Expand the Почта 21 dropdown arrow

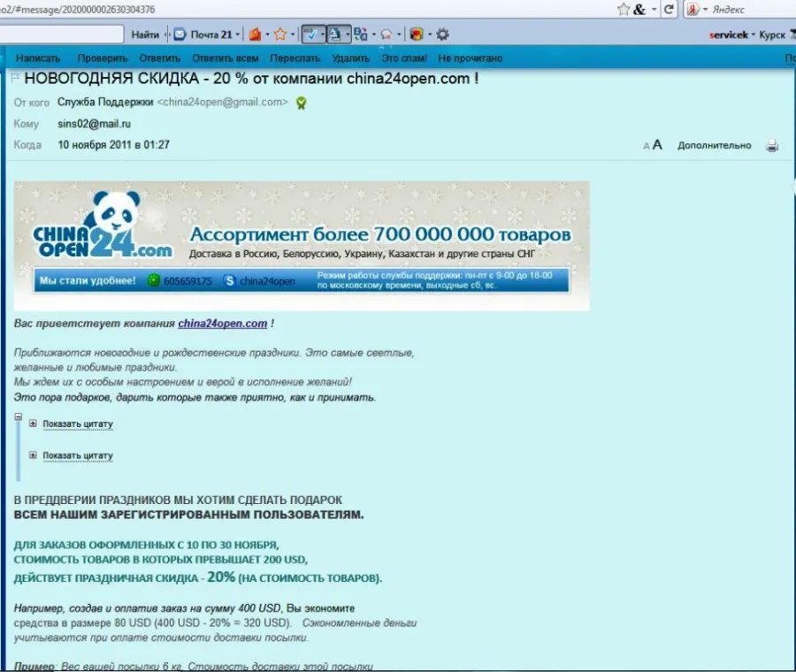(x=238, y=34)
